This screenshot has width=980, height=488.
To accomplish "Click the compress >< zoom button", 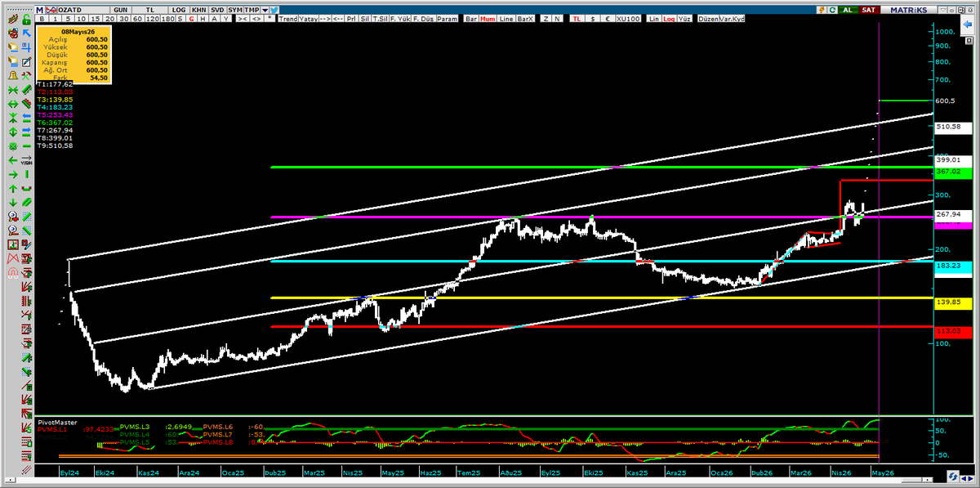I will click(x=242, y=19).
